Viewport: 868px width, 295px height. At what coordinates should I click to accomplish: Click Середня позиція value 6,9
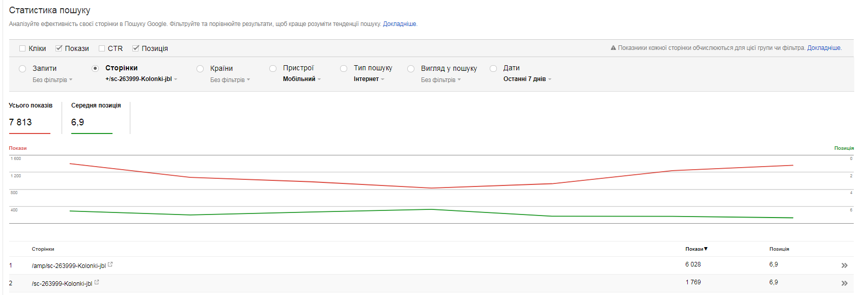coord(77,122)
